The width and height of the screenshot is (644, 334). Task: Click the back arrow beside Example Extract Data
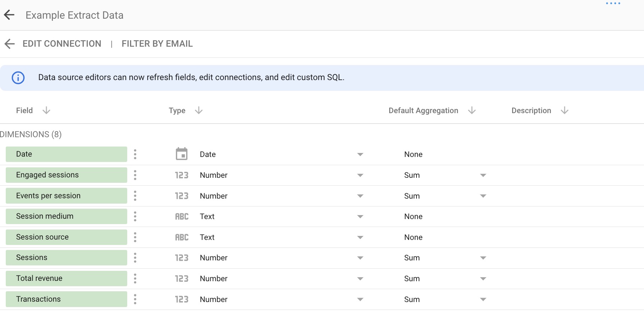9,15
